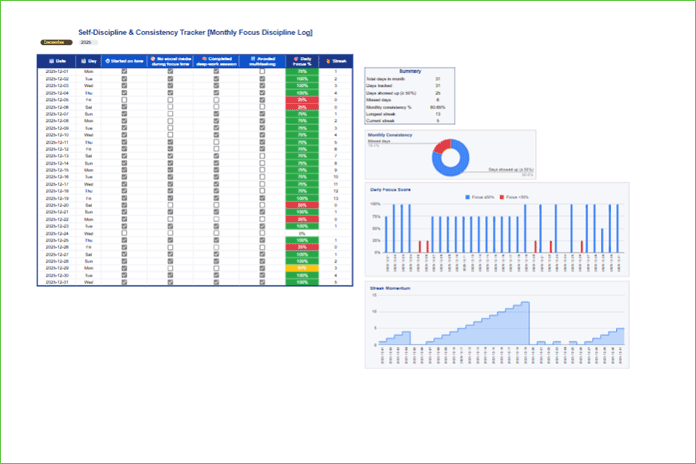This screenshot has height=464, width=696.
Task: Click the calendar icon in the Day header
Action: pyautogui.click(x=83, y=61)
